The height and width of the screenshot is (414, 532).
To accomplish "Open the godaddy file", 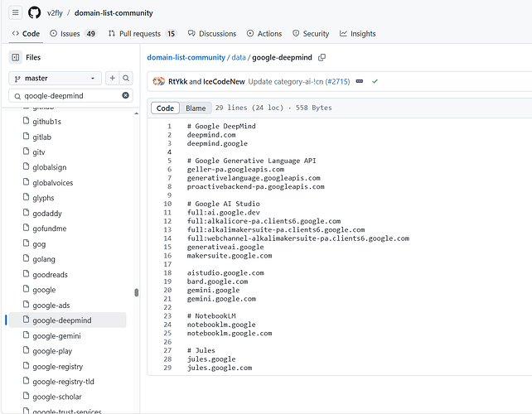I will pyautogui.click(x=47, y=214).
